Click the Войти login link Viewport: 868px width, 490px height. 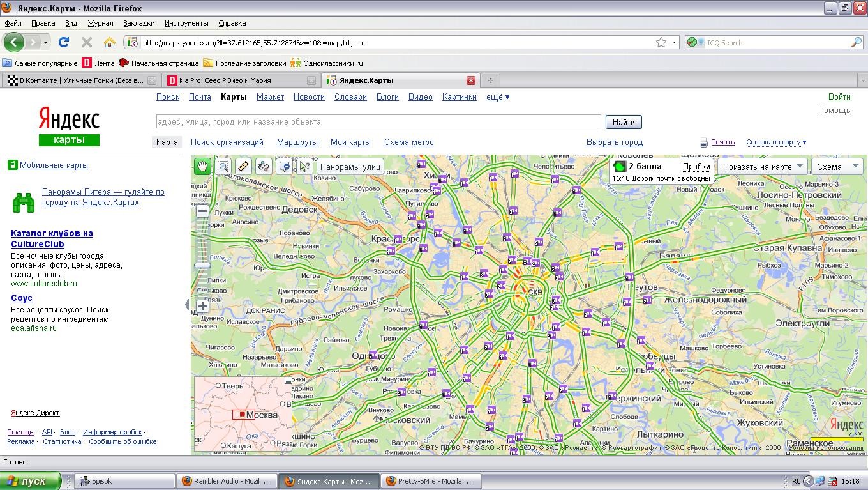(x=839, y=97)
